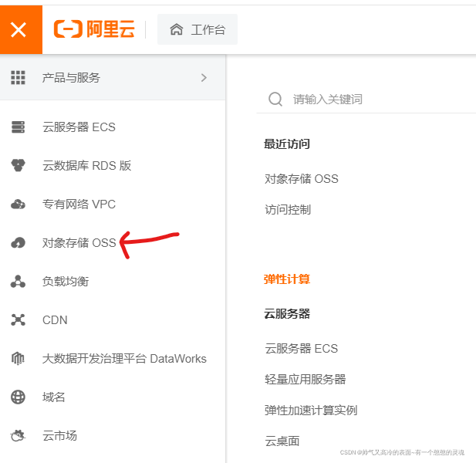This screenshot has width=476, height=463.
Task: Open 云服务器 ECS in the sidebar
Action: [79, 127]
